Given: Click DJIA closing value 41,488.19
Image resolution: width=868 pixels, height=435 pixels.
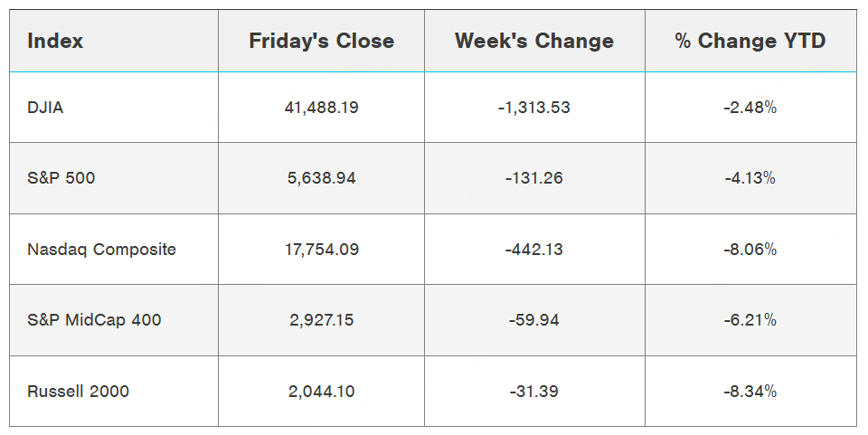Looking at the screenshot, I should coord(321,108).
